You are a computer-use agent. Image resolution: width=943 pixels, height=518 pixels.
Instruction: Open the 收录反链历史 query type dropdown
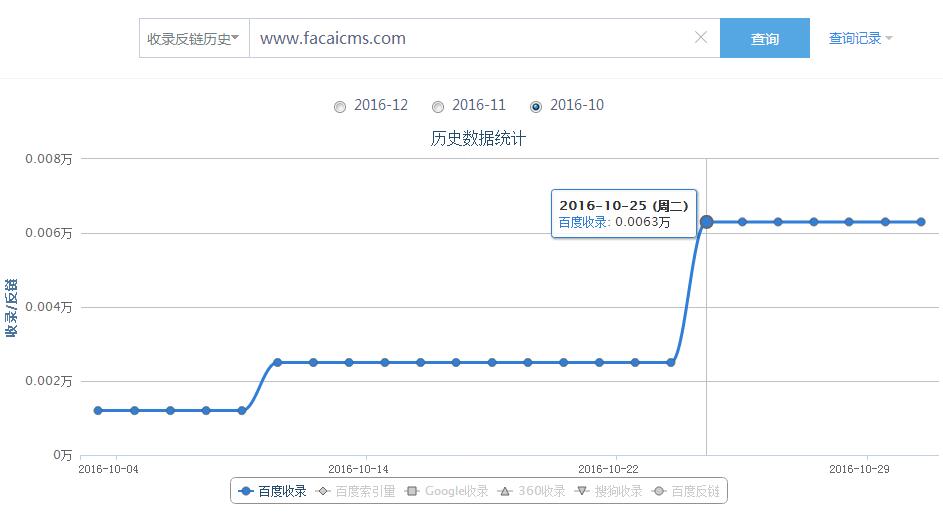[x=194, y=39]
